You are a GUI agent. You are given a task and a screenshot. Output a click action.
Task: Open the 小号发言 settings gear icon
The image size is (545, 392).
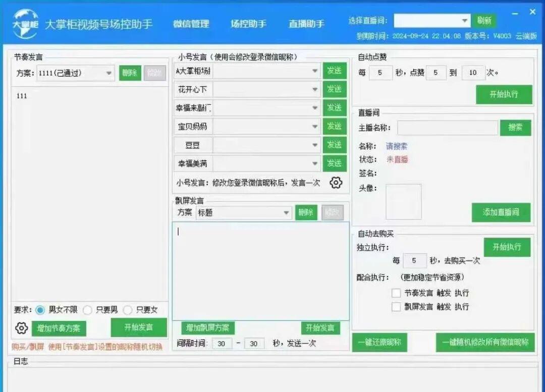pyautogui.click(x=335, y=183)
